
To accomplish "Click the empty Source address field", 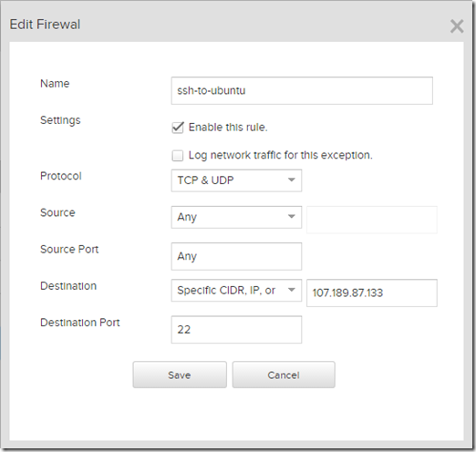I will (x=372, y=220).
